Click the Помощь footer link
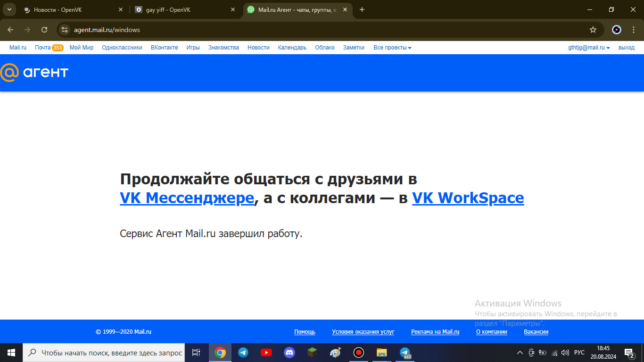Screen dimensions: 644x362 (x=305, y=332)
